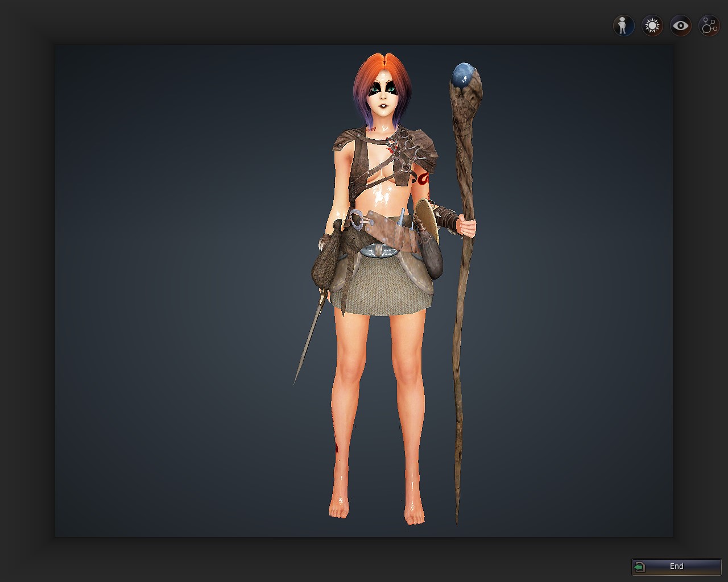Click the character pose figure icon
The width and height of the screenshot is (728, 582).
click(623, 26)
